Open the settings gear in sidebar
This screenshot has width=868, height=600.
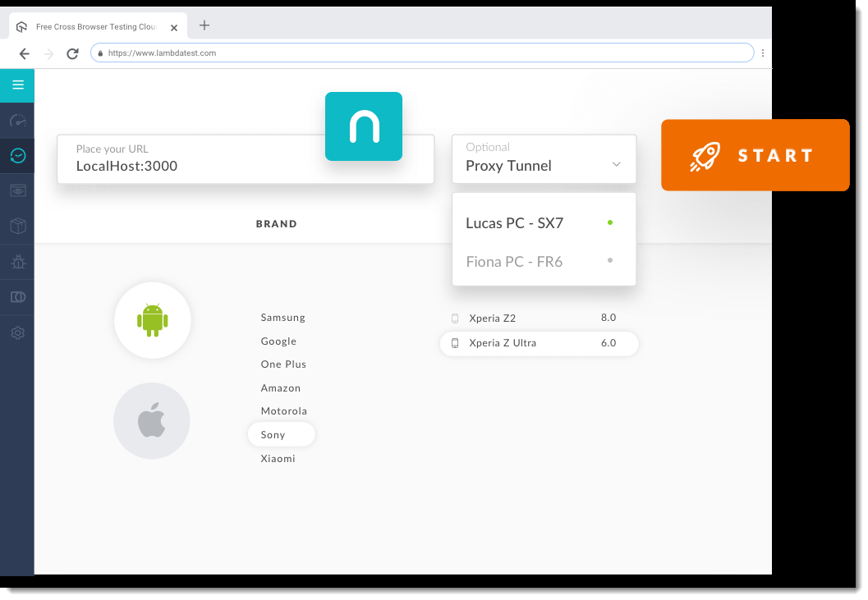(18, 332)
